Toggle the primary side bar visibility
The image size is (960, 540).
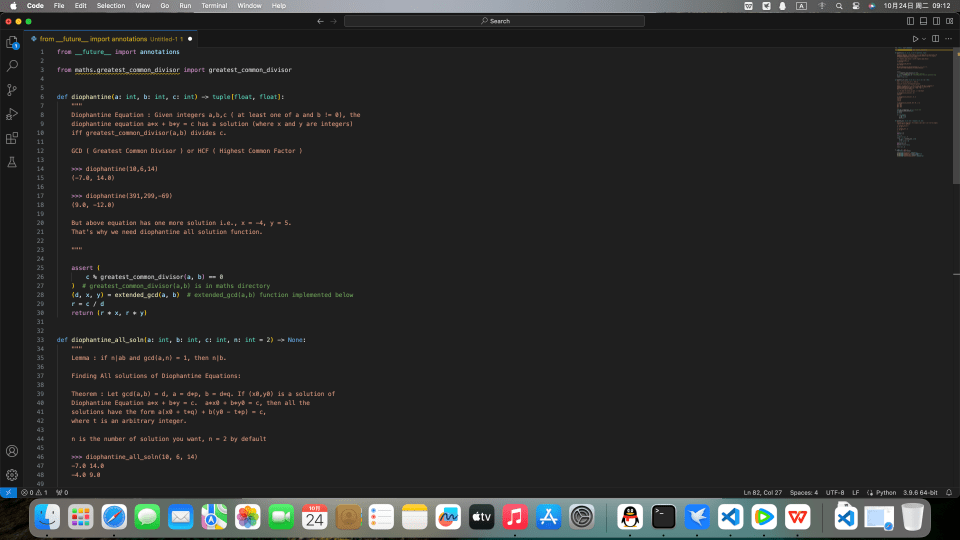pyautogui.click(x=910, y=21)
